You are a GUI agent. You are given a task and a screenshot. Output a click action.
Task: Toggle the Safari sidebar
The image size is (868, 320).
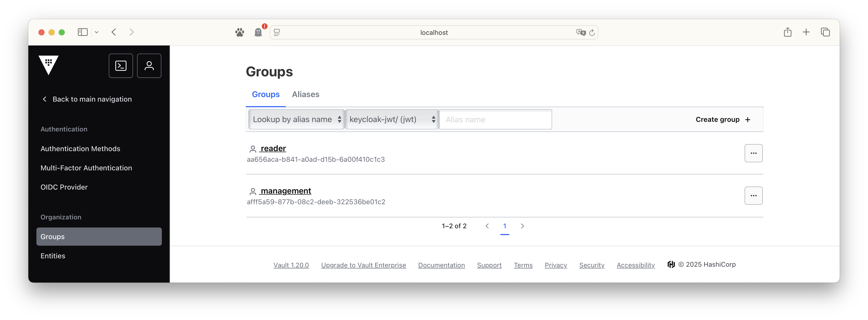click(x=82, y=32)
